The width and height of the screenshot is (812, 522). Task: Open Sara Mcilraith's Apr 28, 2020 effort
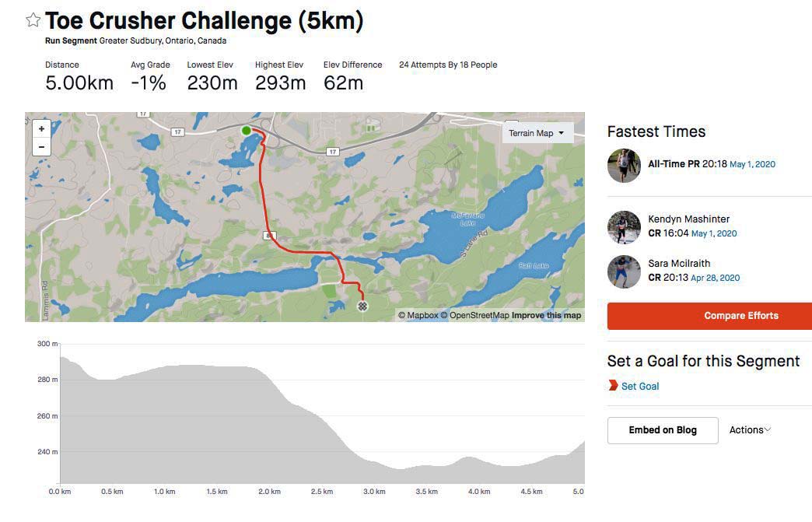click(x=715, y=278)
